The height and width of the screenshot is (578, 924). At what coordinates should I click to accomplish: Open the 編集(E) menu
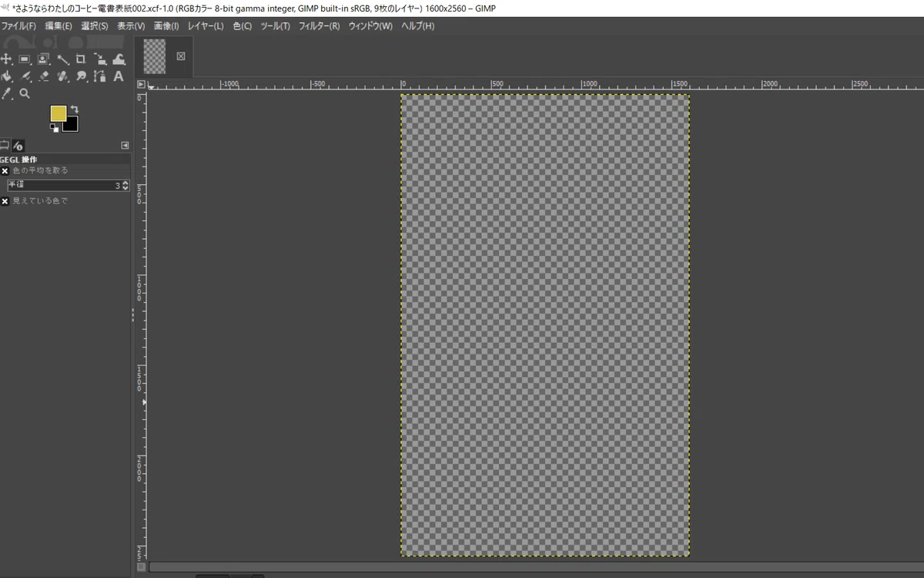59,26
